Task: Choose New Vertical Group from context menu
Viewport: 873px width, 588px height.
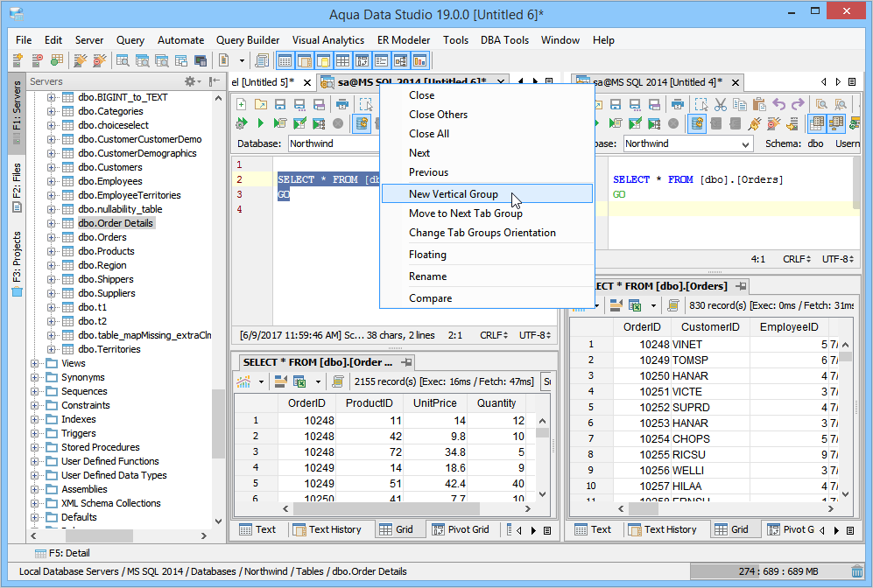Action: point(453,194)
